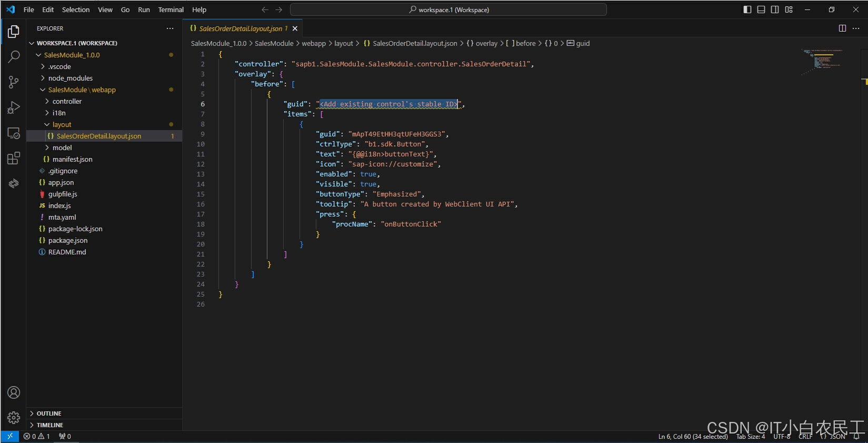Image resolution: width=868 pixels, height=443 pixels.
Task: Click the remote window indicator in status bar
Action: click(x=9, y=436)
